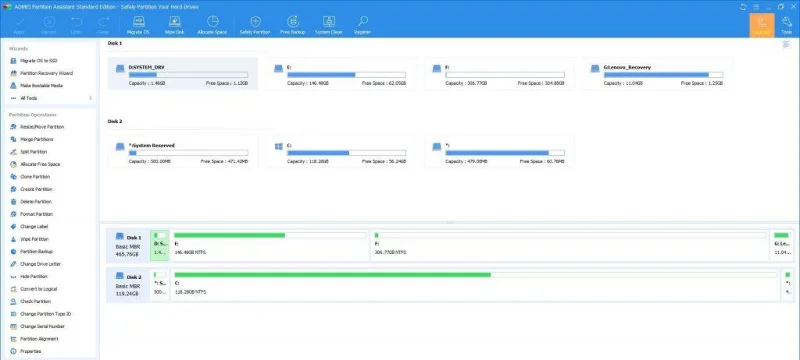Click the Discard toolbar button

[49, 25]
